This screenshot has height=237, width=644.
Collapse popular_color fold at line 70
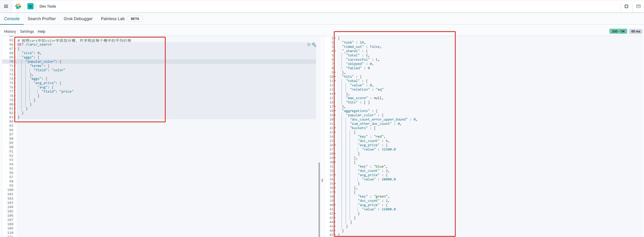[15, 62]
